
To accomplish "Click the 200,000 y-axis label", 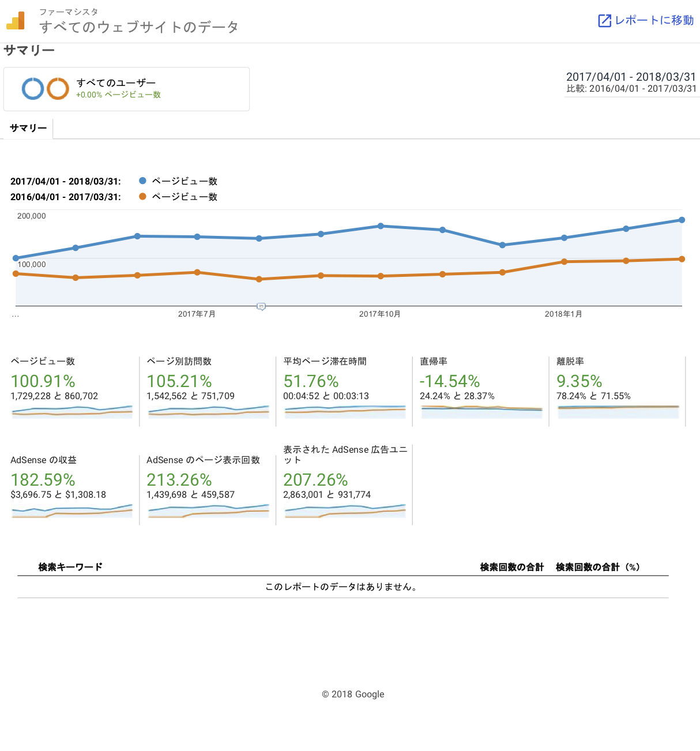I will (x=32, y=216).
